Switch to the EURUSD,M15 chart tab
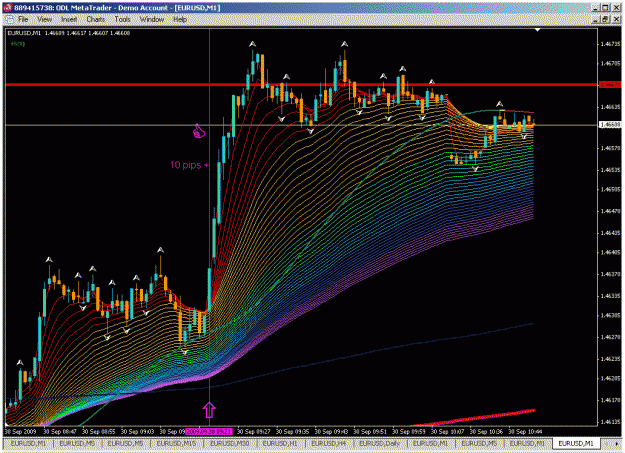 (x=176, y=443)
